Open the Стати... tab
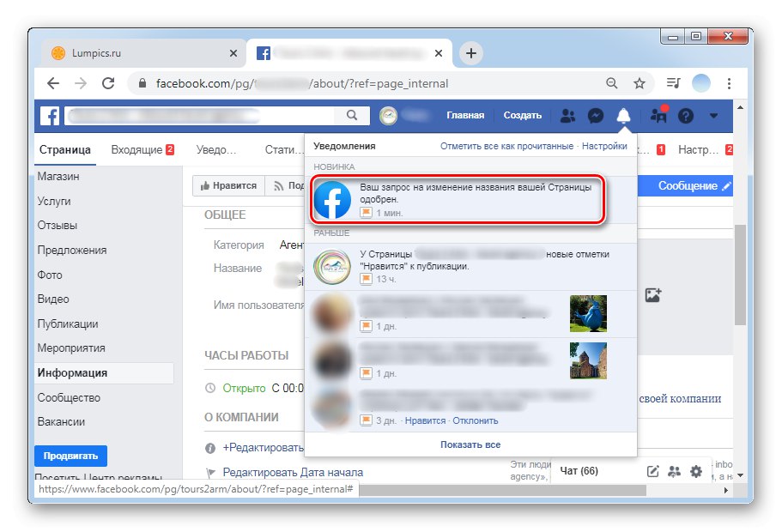Image resolution: width=782 pixels, height=532 pixels. point(284,149)
